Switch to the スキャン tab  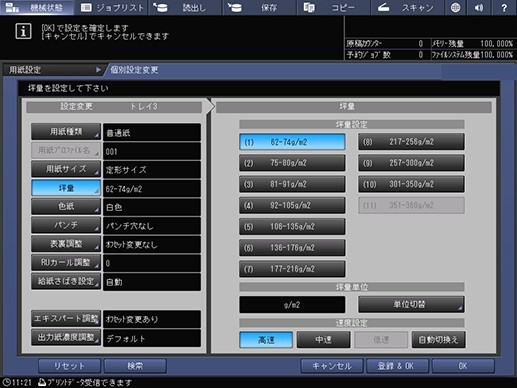point(407,7)
